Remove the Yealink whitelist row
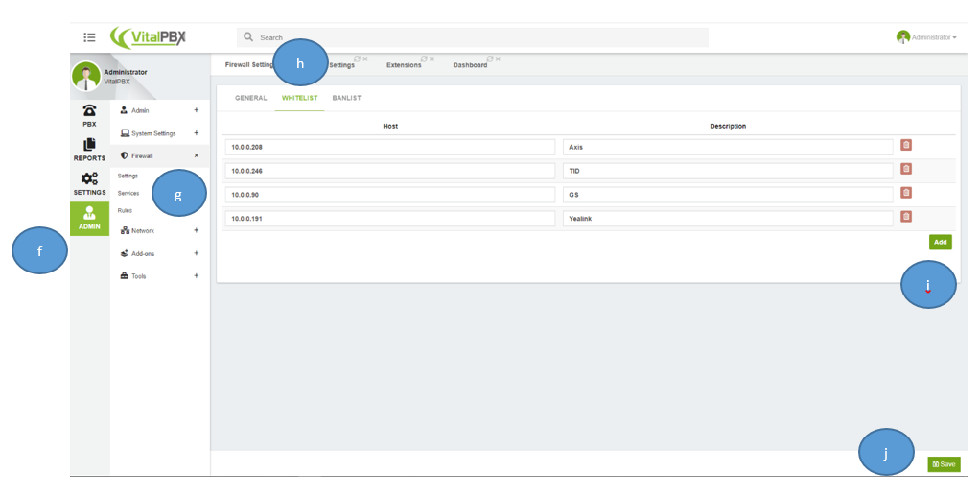 [x=905, y=217]
